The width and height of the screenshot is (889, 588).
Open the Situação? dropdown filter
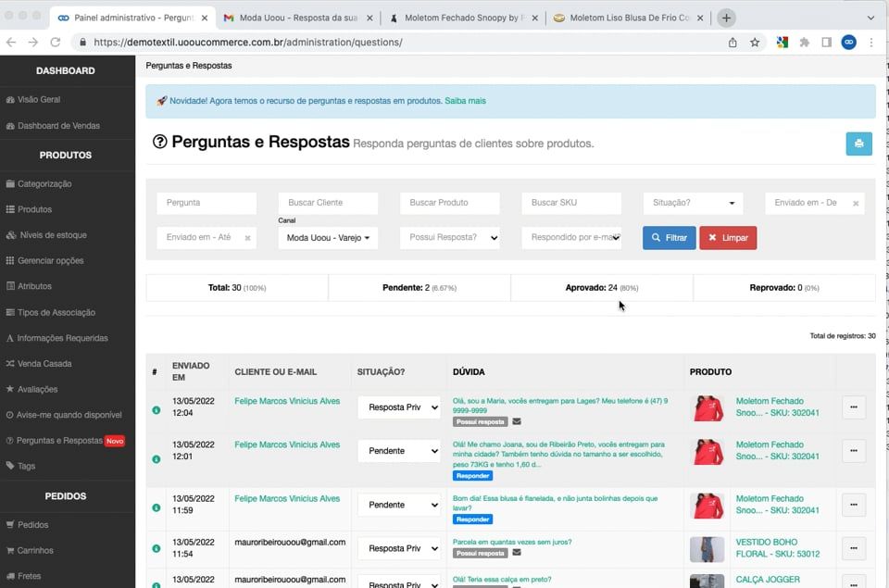[692, 202]
